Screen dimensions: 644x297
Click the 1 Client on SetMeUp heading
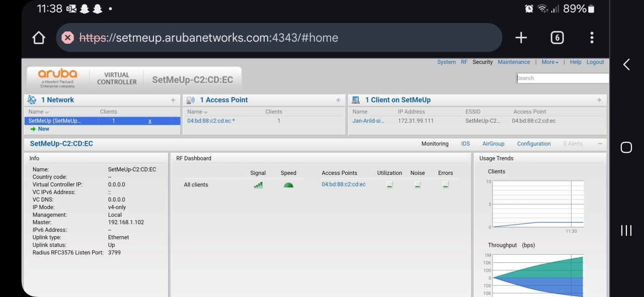point(398,100)
